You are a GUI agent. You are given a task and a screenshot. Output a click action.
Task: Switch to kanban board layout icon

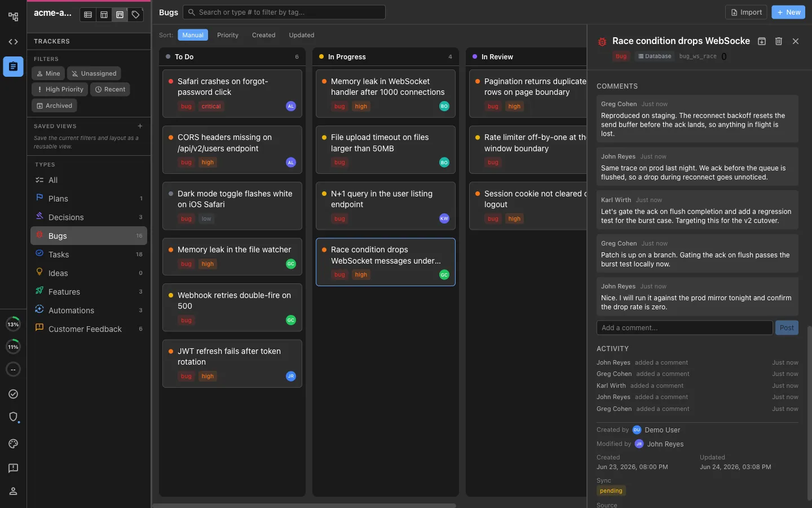pyautogui.click(x=120, y=15)
